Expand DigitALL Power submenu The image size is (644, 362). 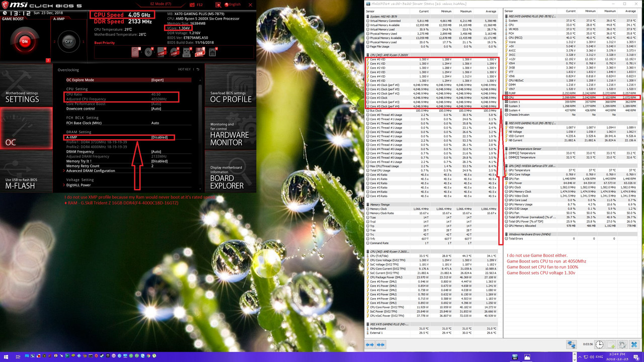click(x=128, y=185)
